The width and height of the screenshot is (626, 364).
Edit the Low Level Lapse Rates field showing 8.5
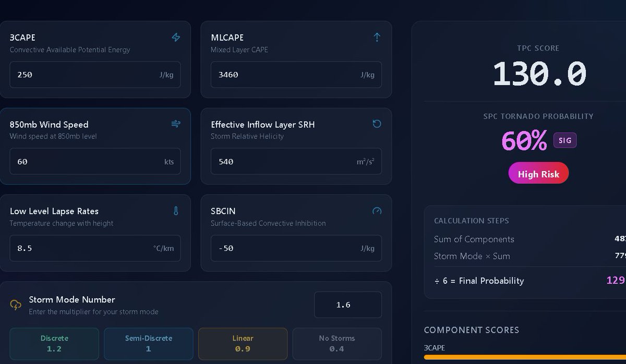95,248
